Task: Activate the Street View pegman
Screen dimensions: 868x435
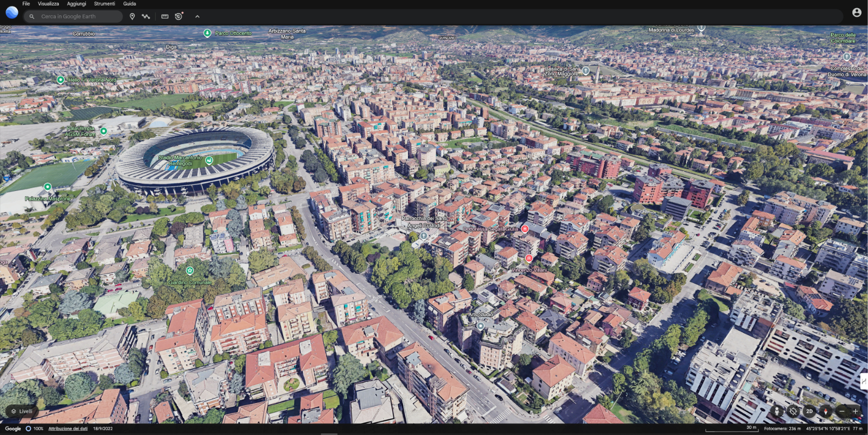Action: point(777,411)
